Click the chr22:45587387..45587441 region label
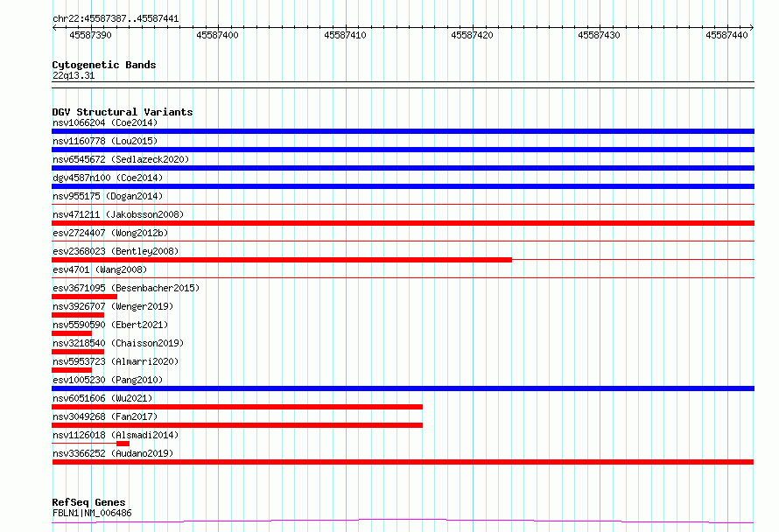The width and height of the screenshot is (779, 532). [116, 19]
